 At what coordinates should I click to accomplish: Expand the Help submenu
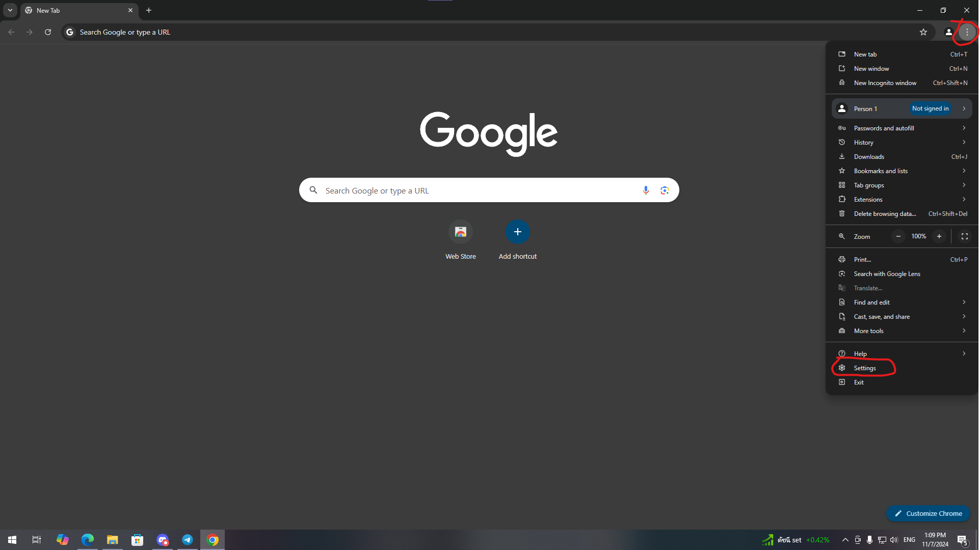[x=903, y=354]
